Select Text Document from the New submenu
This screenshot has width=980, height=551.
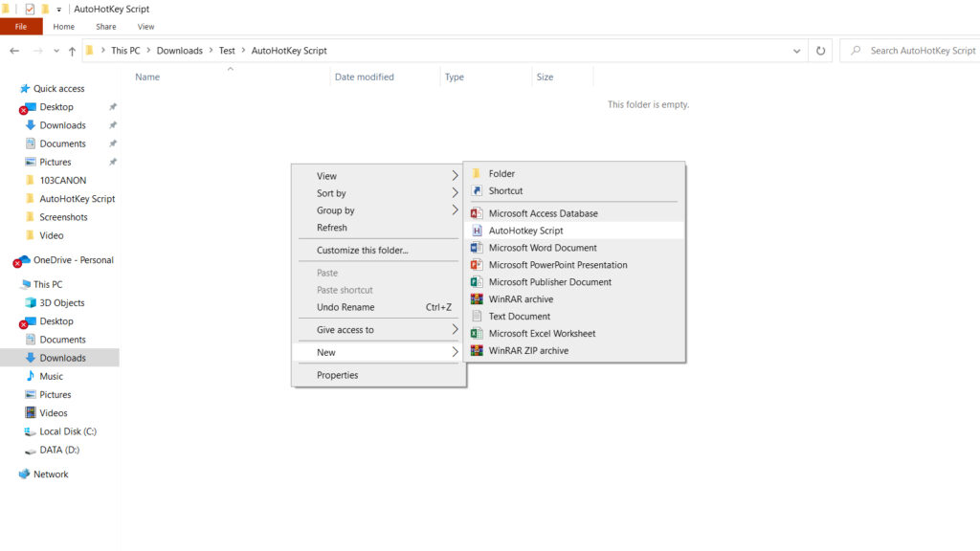574,316
